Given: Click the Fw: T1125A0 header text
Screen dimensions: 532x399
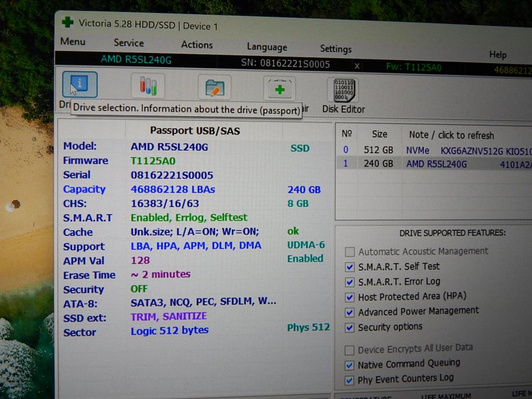Looking at the screenshot, I should [414, 67].
